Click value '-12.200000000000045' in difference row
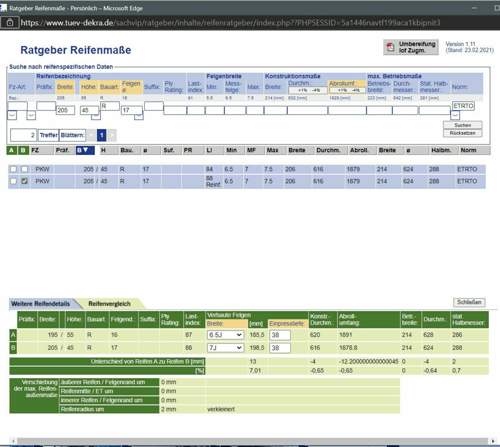 pos(368,361)
